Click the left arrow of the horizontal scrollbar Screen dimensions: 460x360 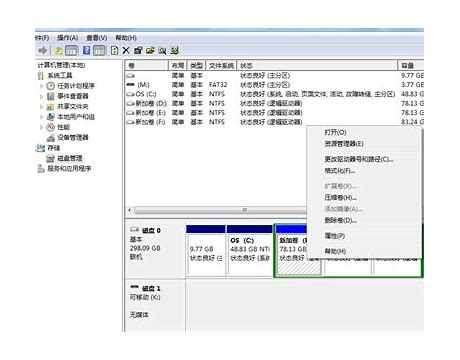[x=129, y=210]
